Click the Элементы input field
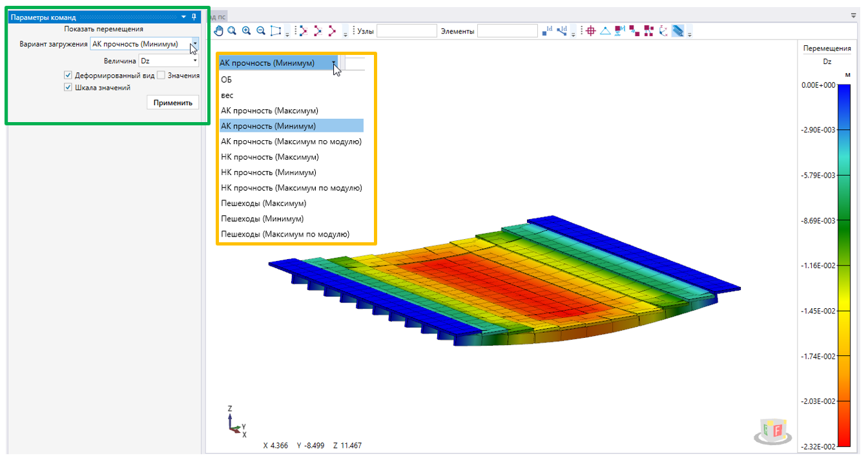868x460 pixels. pos(508,30)
